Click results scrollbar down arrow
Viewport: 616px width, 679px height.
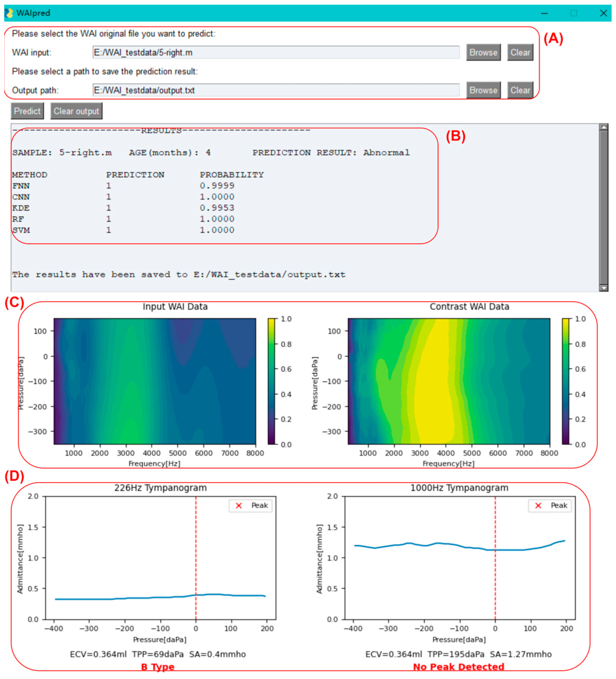[604, 288]
